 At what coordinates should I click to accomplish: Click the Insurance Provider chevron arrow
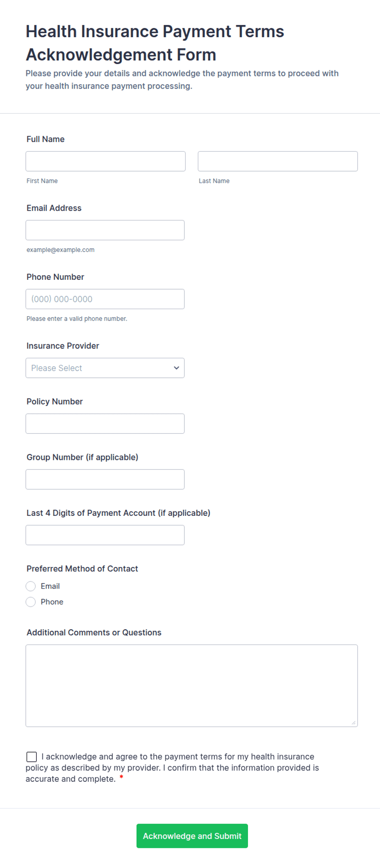(x=177, y=368)
